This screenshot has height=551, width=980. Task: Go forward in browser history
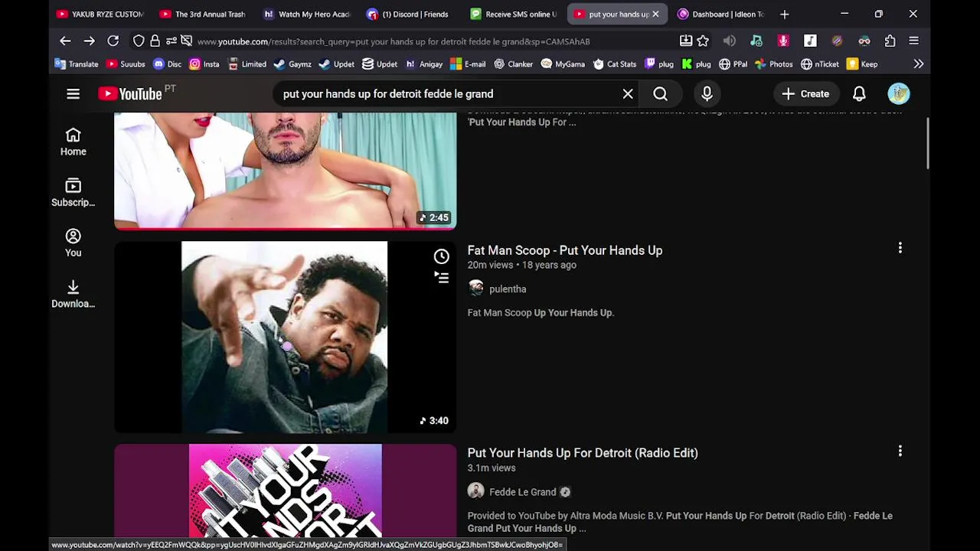[x=89, y=41]
